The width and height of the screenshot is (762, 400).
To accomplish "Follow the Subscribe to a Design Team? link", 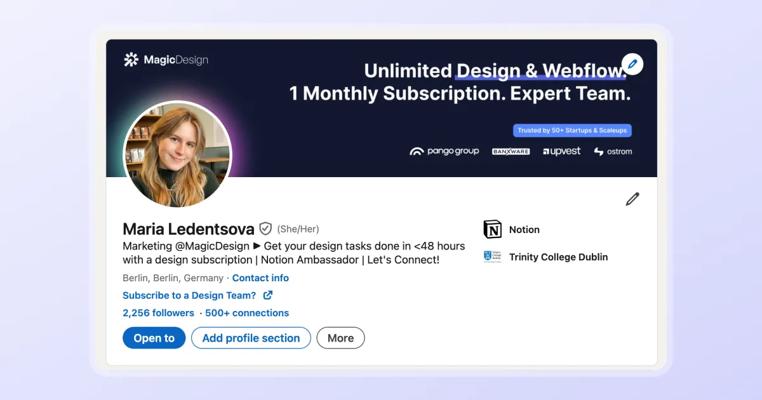I will [x=189, y=295].
